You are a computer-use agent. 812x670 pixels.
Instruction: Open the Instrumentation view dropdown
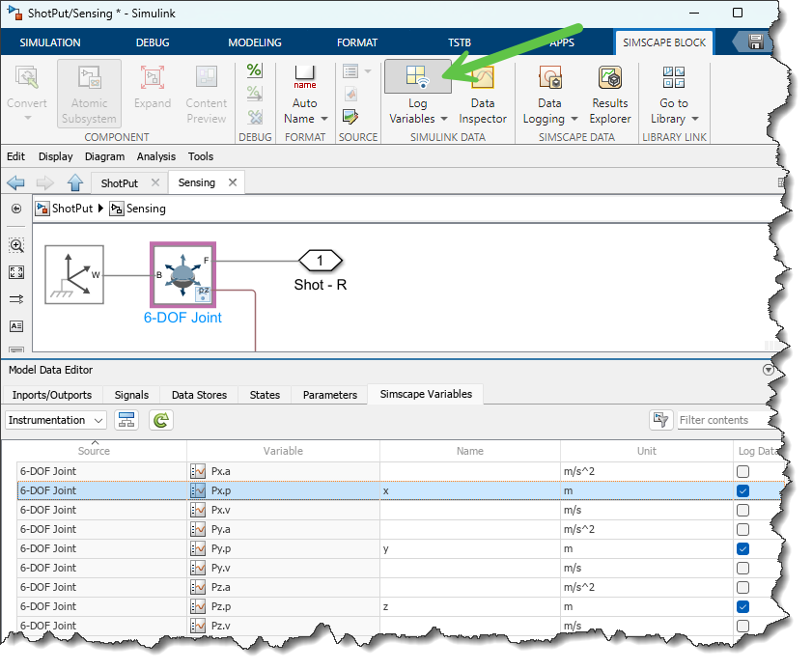point(56,420)
